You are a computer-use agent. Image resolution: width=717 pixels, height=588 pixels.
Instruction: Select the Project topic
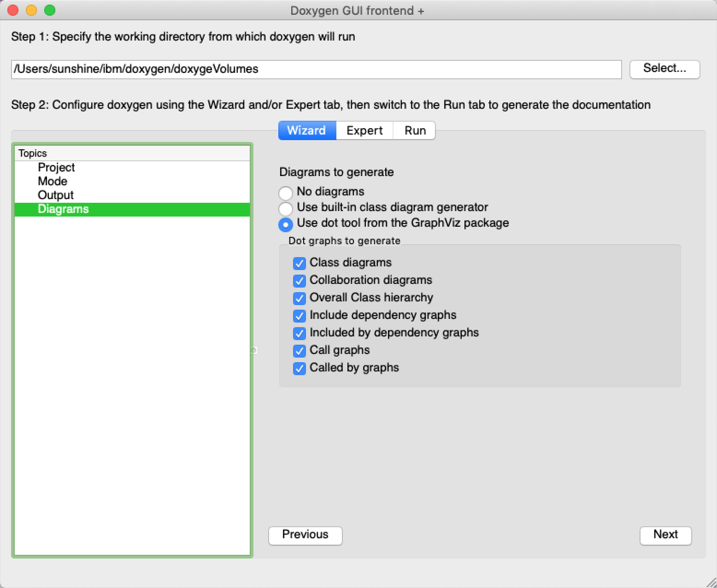click(x=132, y=168)
